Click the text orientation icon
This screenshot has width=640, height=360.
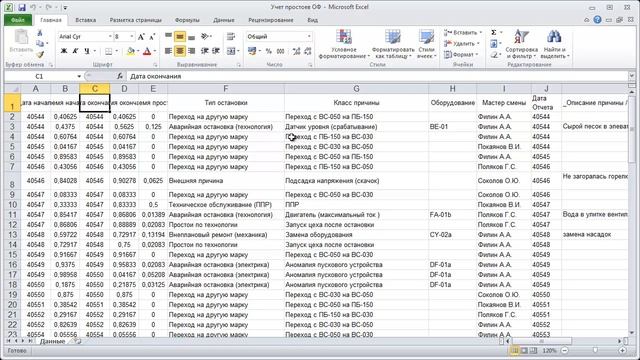(x=205, y=37)
